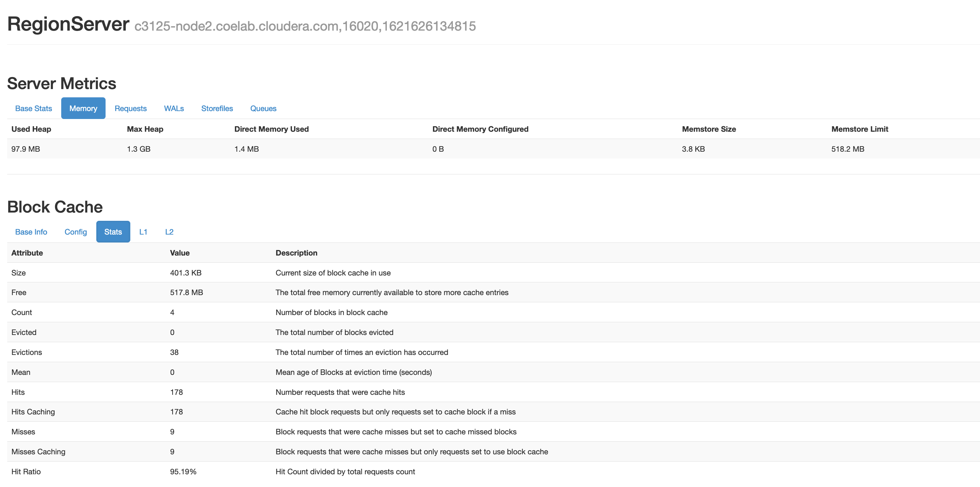The image size is (980, 487).
Task: Switch to the Base Stats tab
Action: pyautogui.click(x=33, y=108)
